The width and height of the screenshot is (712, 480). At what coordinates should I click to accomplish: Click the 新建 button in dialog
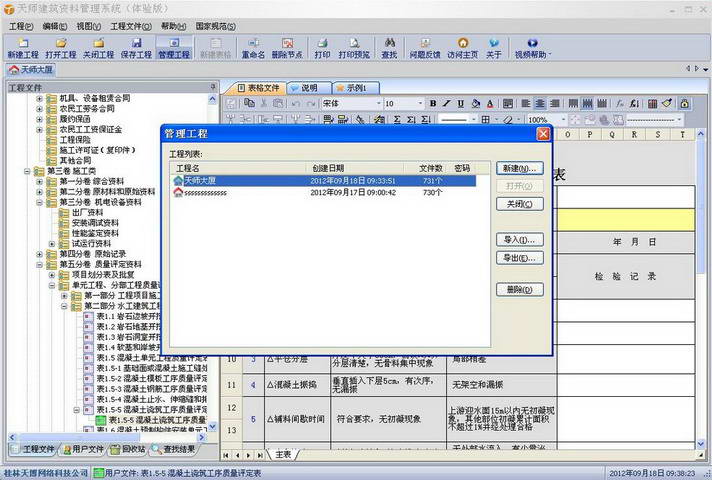tap(519, 168)
